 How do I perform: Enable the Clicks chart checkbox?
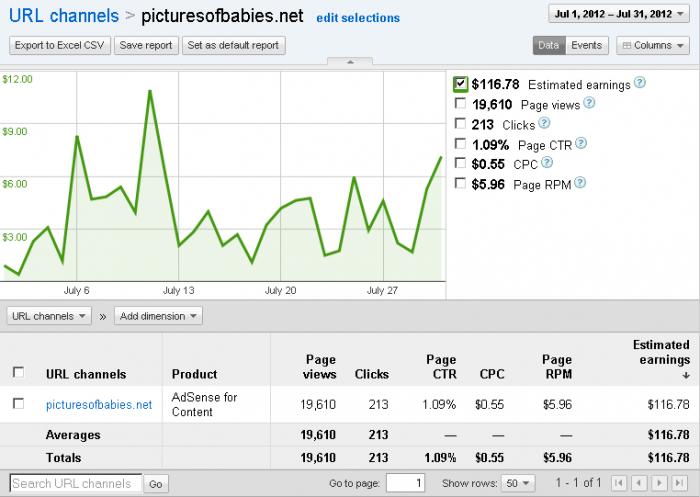(x=460, y=123)
